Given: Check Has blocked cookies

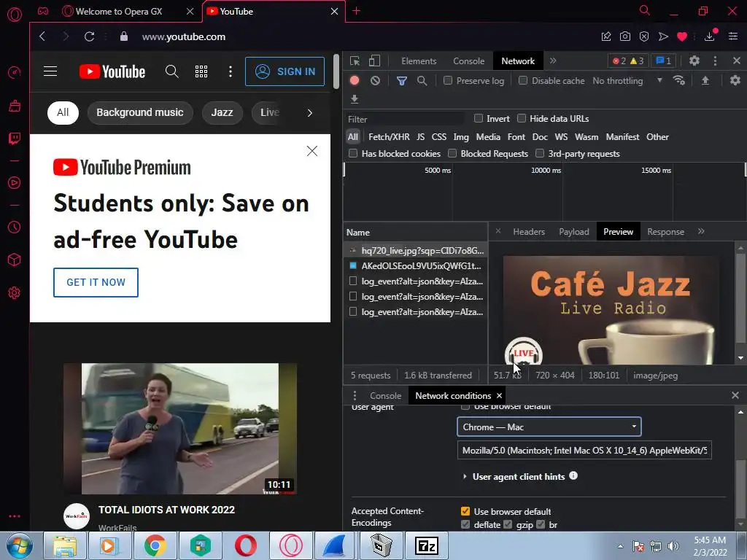Looking at the screenshot, I should point(353,153).
